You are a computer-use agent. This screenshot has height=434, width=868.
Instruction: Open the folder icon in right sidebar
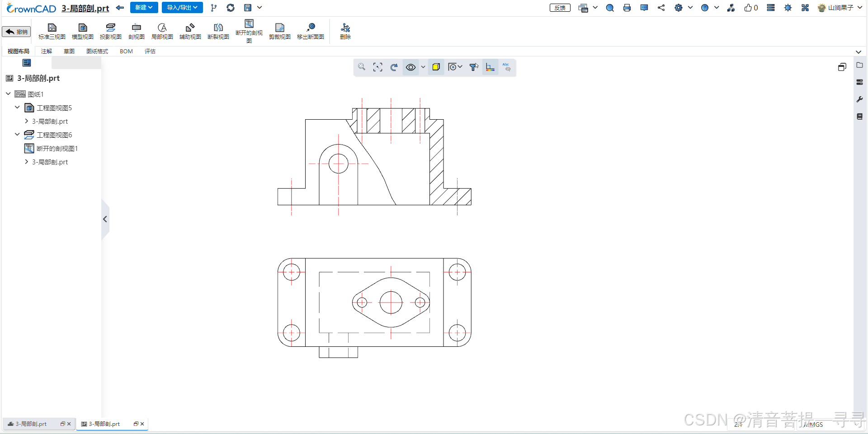tap(860, 65)
